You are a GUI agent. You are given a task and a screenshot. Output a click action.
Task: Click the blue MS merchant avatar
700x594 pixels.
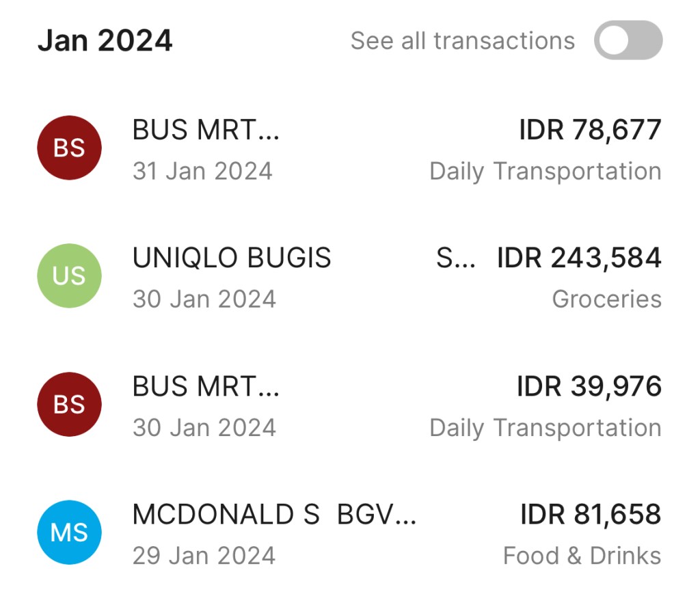[x=69, y=532]
